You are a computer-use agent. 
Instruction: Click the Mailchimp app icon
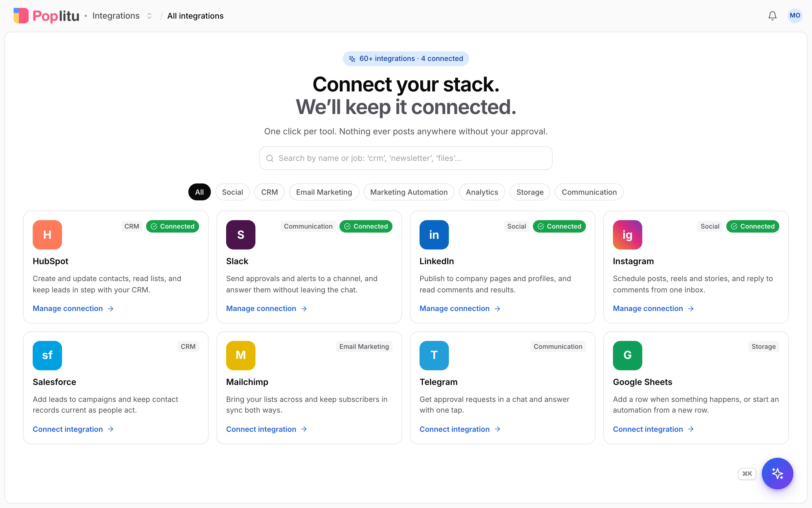[240, 356]
